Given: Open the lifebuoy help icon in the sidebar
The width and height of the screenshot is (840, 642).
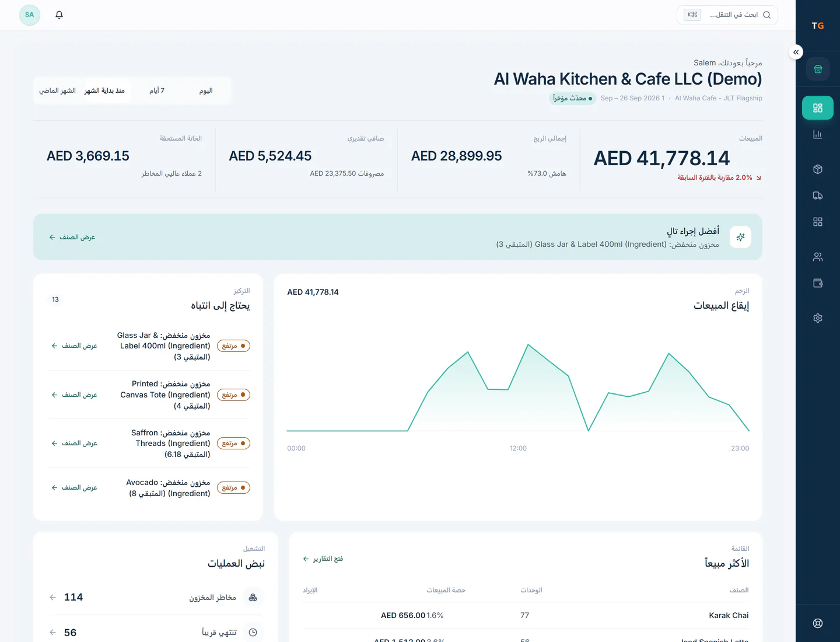Looking at the screenshot, I should point(818,623).
